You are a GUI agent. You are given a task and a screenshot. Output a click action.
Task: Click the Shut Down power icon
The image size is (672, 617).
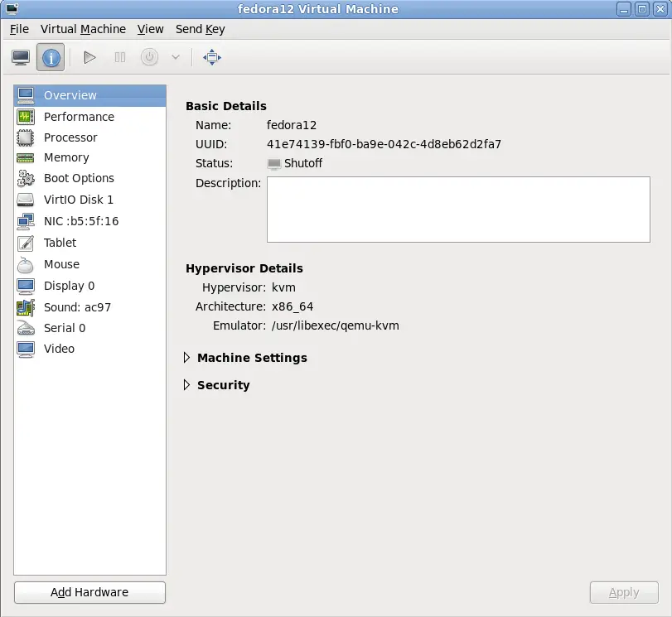(x=149, y=57)
